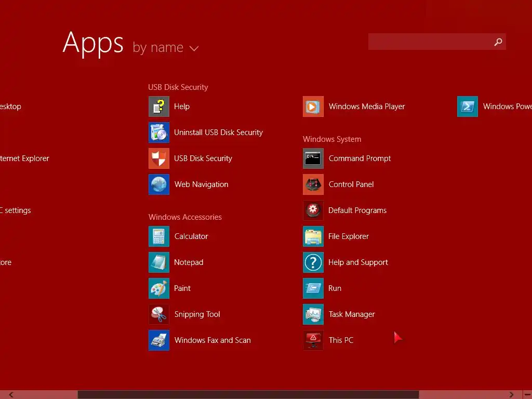Launch the File Explorer folder icon
The width and height of the screenshot is (532, 399).
point(313,236)
